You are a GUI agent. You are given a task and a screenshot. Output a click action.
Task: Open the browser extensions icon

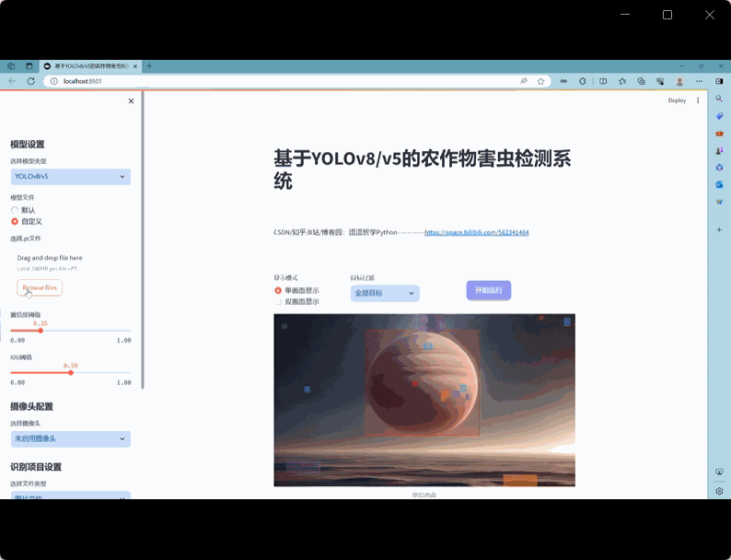pos(583,81)
